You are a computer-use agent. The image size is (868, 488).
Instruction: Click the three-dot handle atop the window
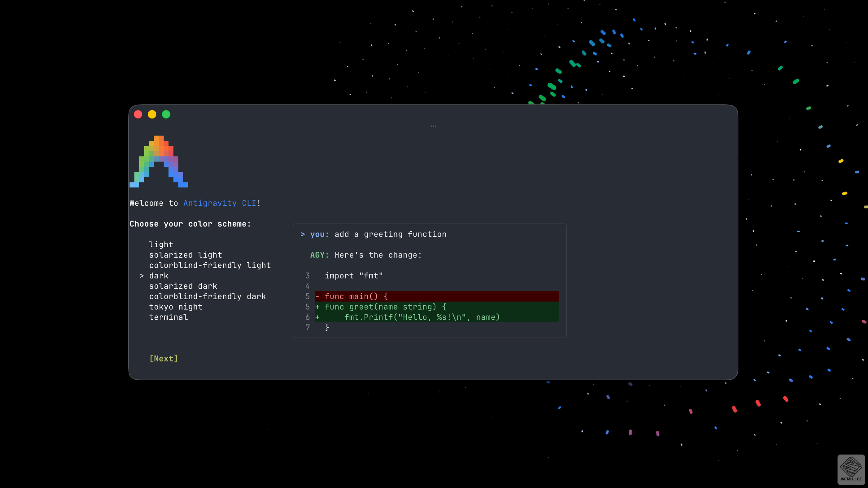[x=433, y=126]
